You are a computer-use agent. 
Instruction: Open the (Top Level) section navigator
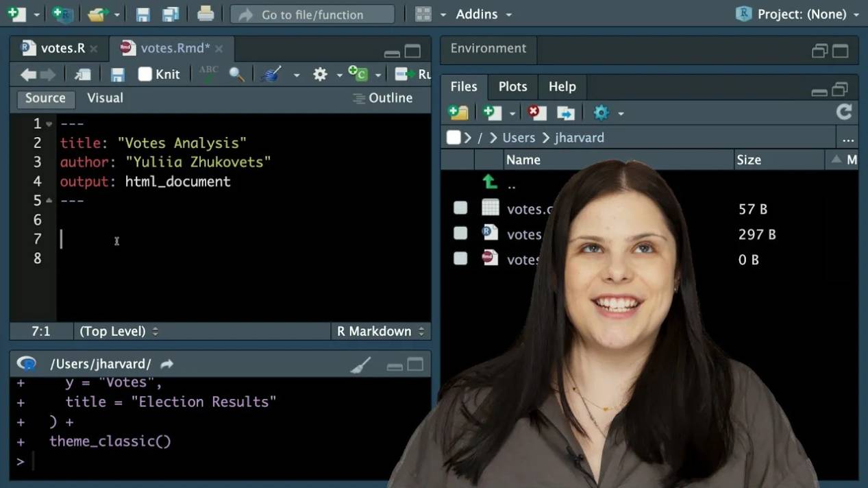click(119, 331)
